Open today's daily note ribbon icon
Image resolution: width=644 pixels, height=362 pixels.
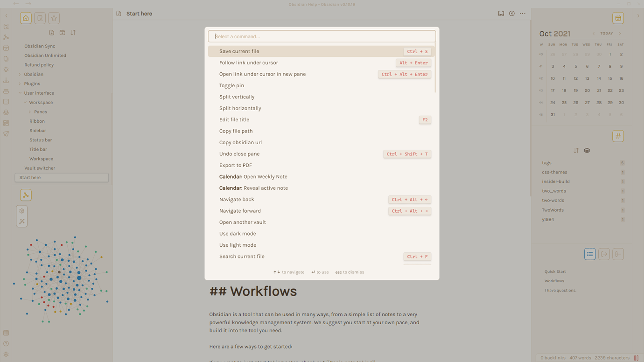[x=6, y=48]
